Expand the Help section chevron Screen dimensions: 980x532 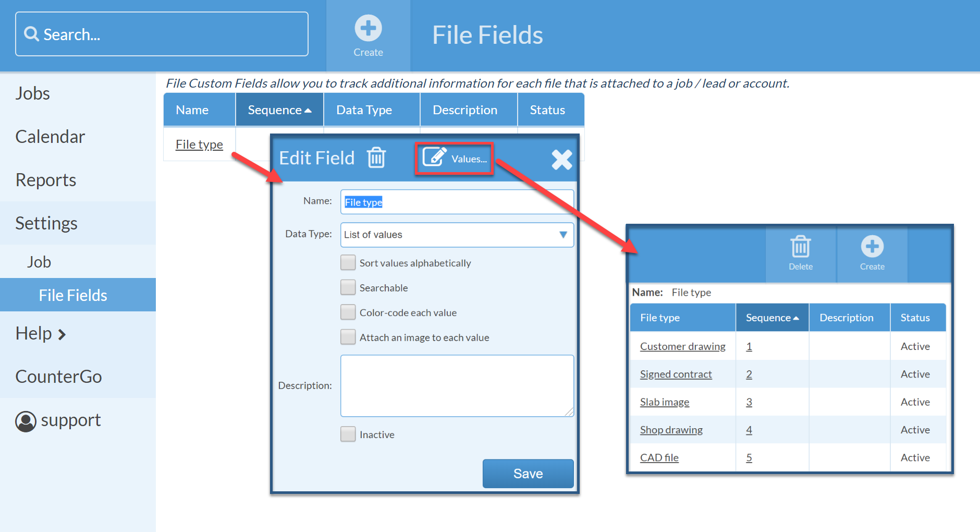pos(61,334)
